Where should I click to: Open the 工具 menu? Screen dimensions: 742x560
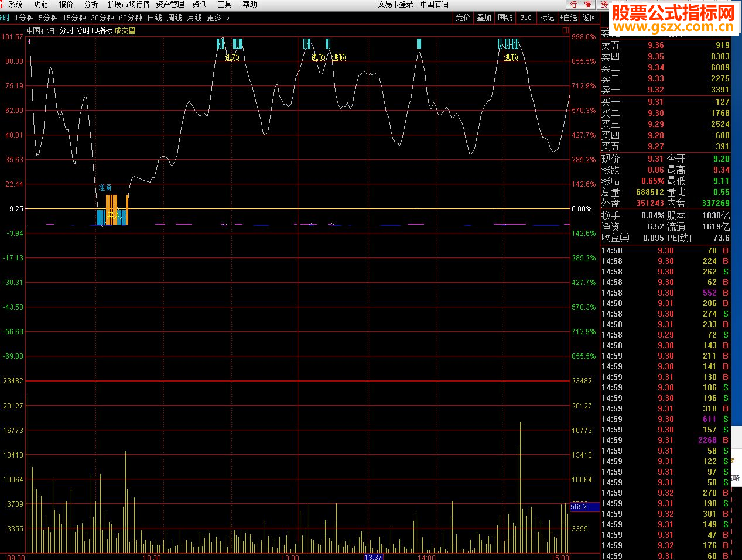pos(224,4)
